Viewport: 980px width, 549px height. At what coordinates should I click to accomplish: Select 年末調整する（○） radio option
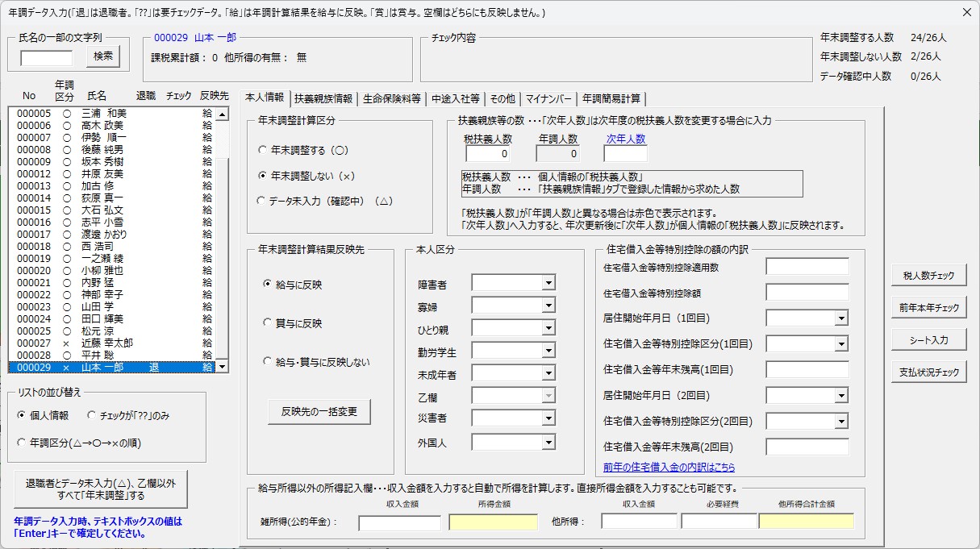tap(262, 150)
